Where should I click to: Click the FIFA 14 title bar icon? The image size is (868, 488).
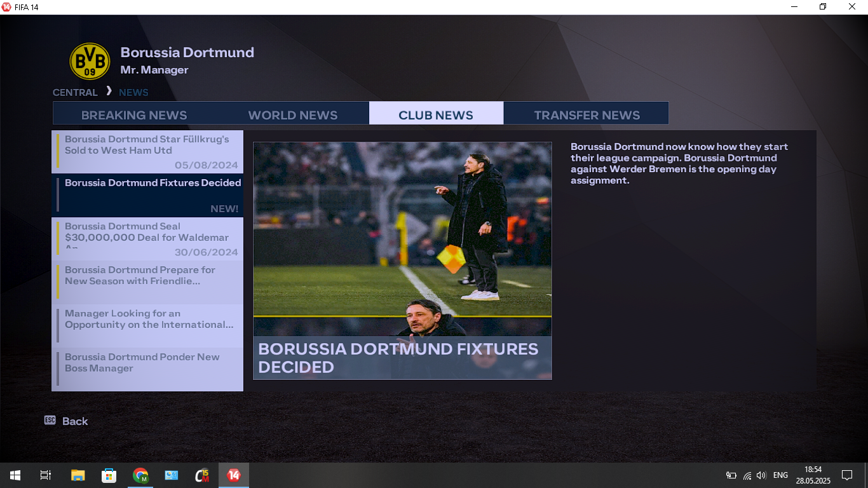click(x=6, y=7)
